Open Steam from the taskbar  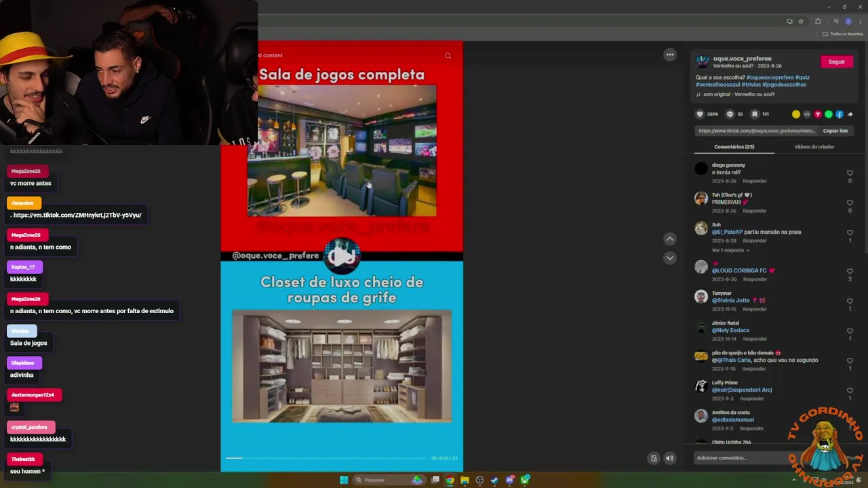click(x=494, y=480)
